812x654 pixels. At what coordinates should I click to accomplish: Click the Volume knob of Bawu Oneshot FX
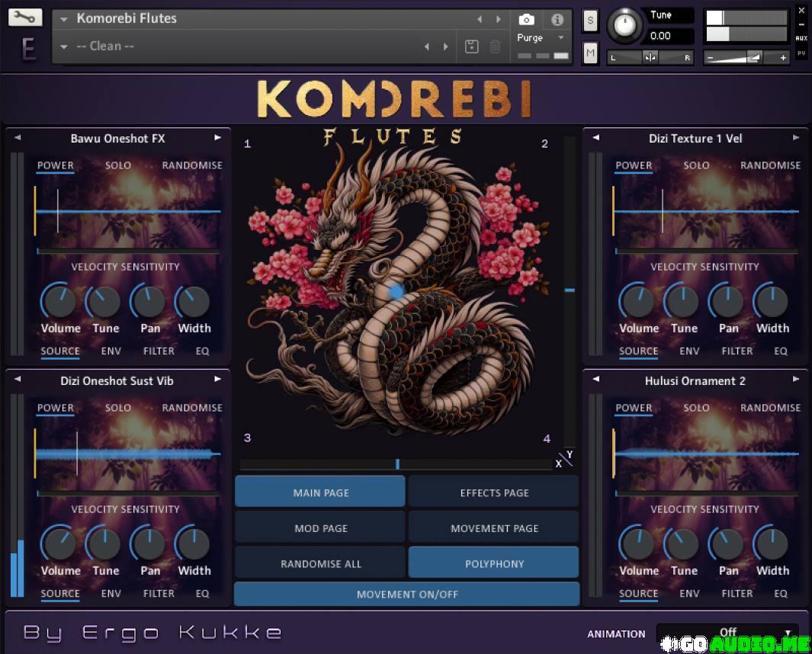click(59, 301)
